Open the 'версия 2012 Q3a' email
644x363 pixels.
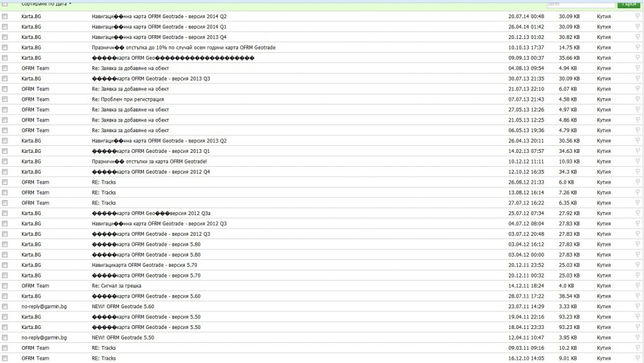[x=151, y=213]
